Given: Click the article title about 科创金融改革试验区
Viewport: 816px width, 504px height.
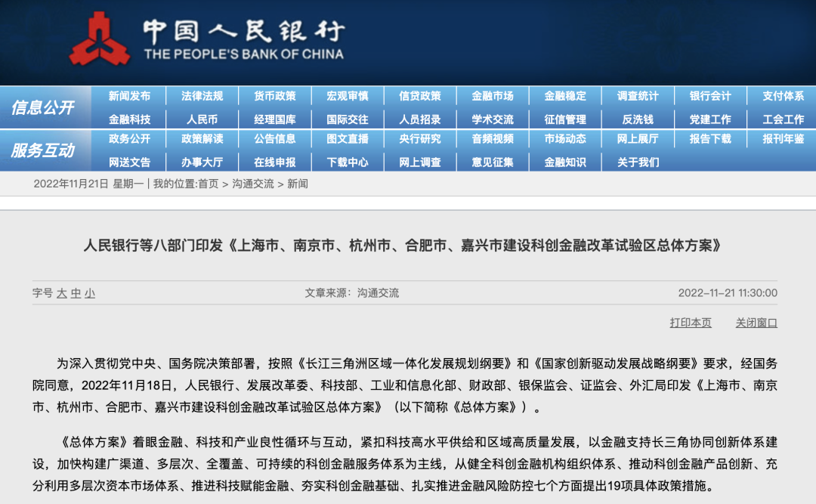Looking at the screenshot, I should point(402,246).
